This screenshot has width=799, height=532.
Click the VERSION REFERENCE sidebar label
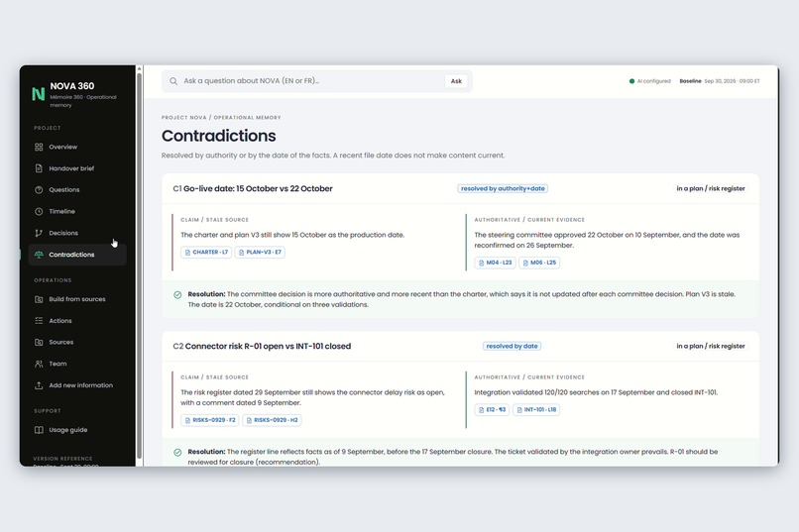[x=62, y=459]
